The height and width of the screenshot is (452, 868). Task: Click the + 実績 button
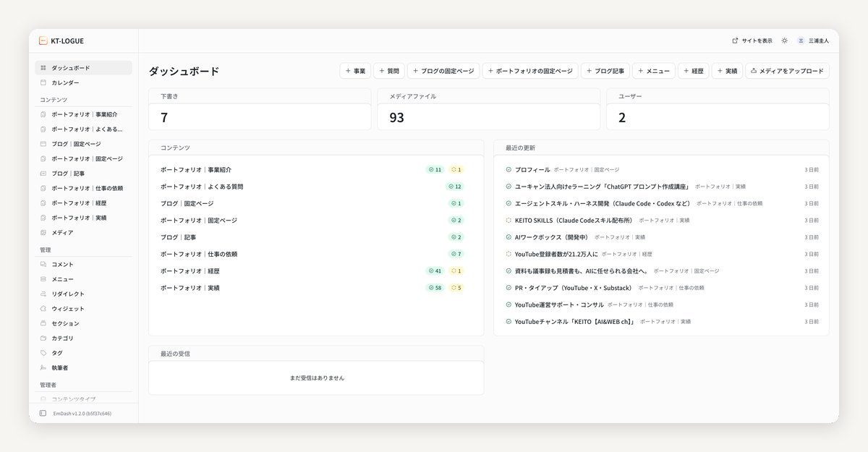727,71
